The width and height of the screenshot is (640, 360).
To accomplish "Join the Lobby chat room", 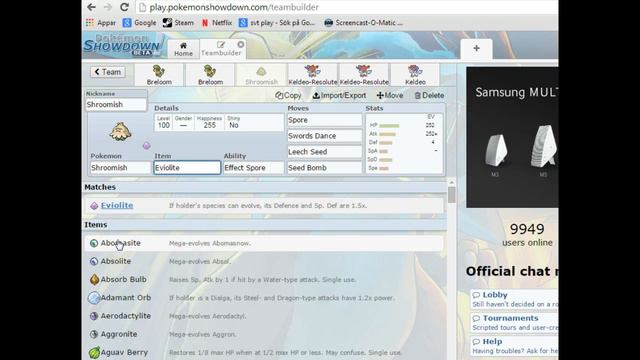I will [514, 299].
